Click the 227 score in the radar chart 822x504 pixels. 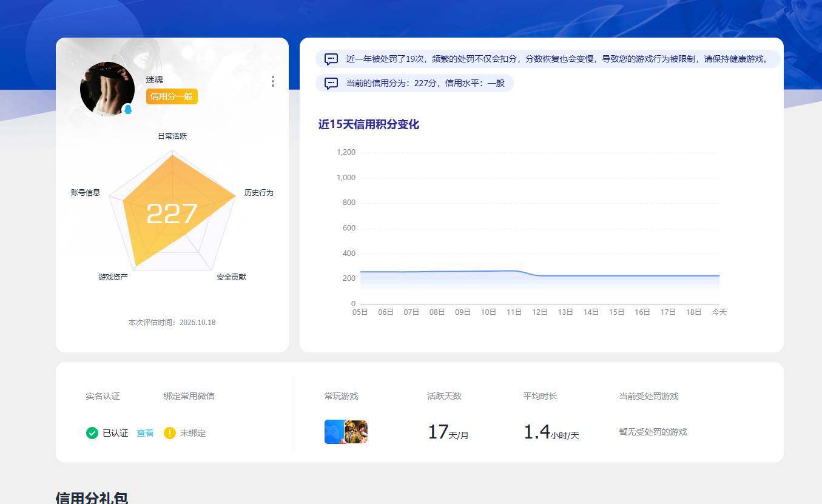pyautogui.click(x=172, y=214)
